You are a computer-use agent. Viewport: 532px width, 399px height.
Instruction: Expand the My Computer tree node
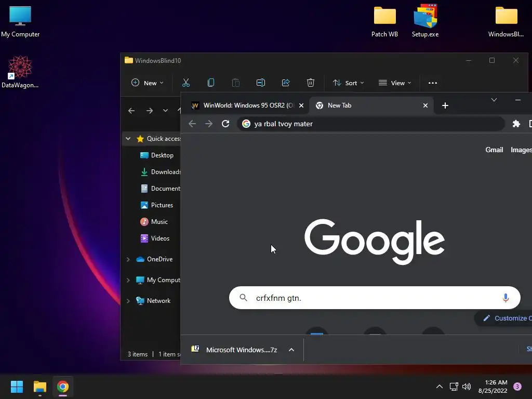[128, 280]
